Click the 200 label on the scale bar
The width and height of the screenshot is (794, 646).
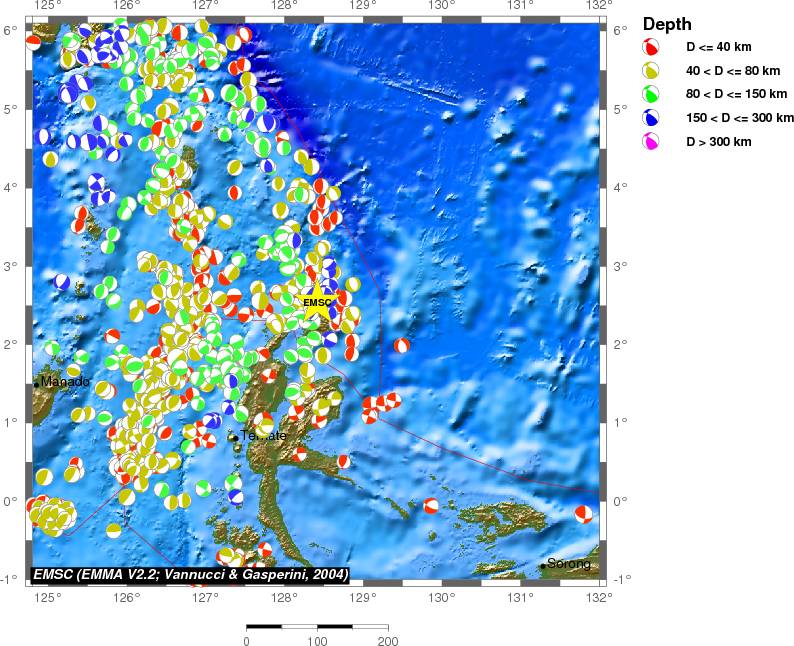click(388, 641)
